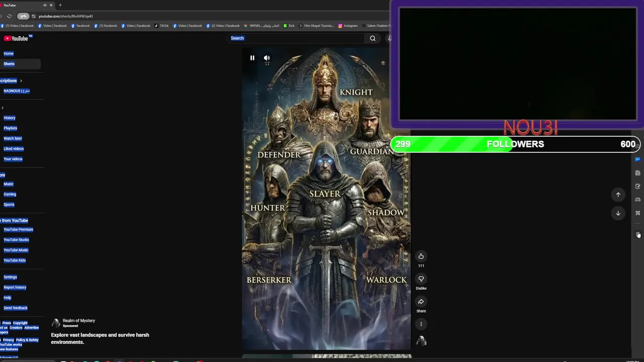This screenshot has width=644, height=362.
Task: Open YouTube Music link
Action: pos(16,250)
